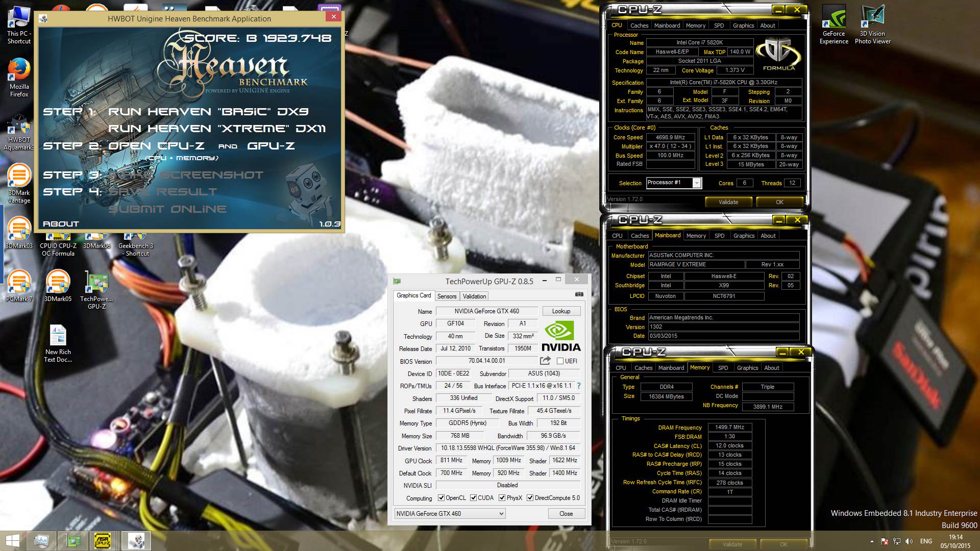Image resolution: width=980 pixels, height=551 pixels.
Task: Open the Windows Start button
Action: coord(13,541)
